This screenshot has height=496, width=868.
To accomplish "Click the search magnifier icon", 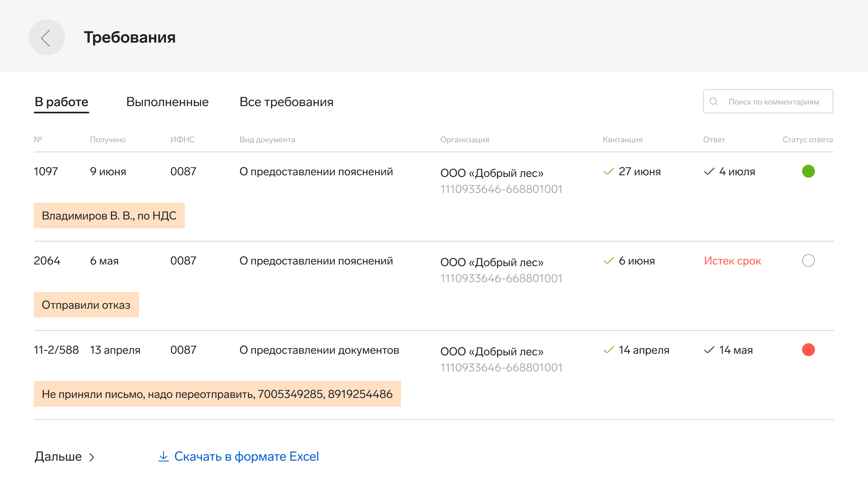I will 714,102.
